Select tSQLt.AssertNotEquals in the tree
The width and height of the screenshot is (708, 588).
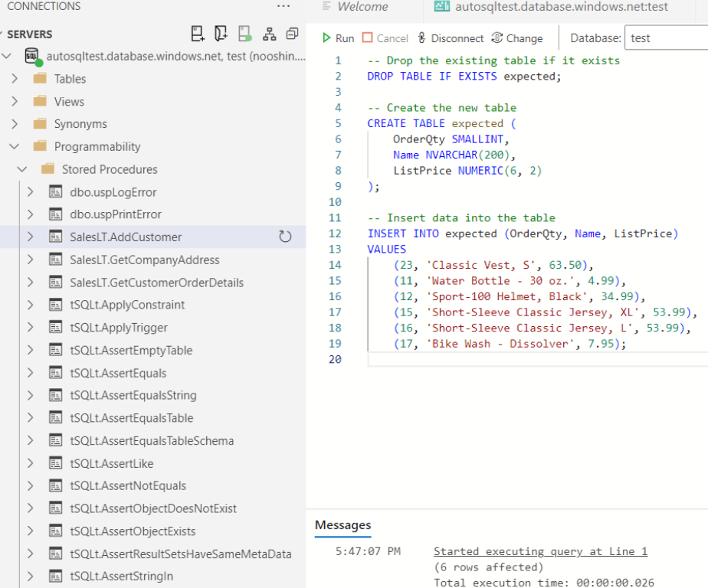point(128,486)
